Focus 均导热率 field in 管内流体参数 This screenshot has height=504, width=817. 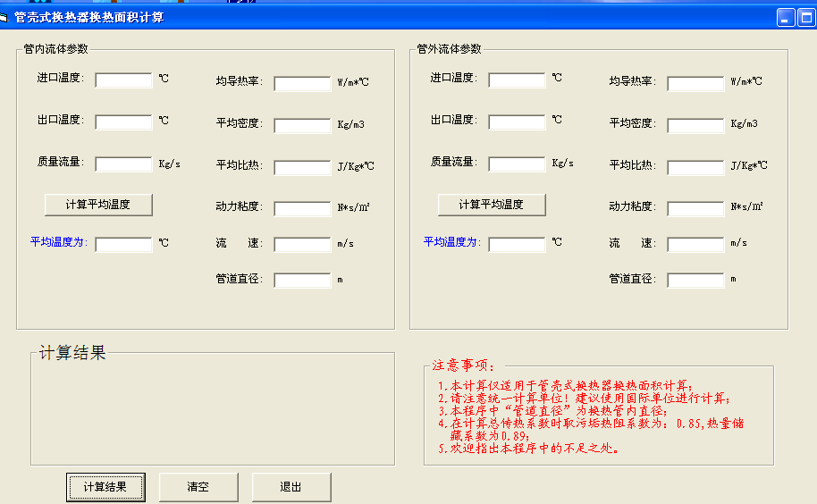pyautogui.click(x=302, y=83)
